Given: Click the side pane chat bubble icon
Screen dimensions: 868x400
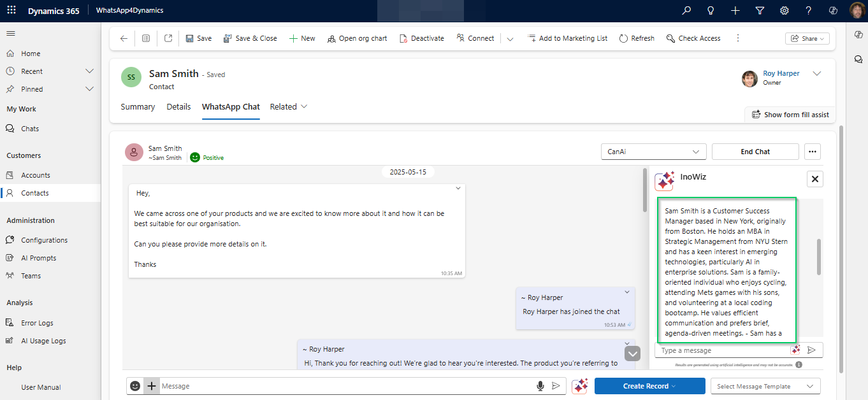Looking at the screenshot, I should tap(858, 59).
